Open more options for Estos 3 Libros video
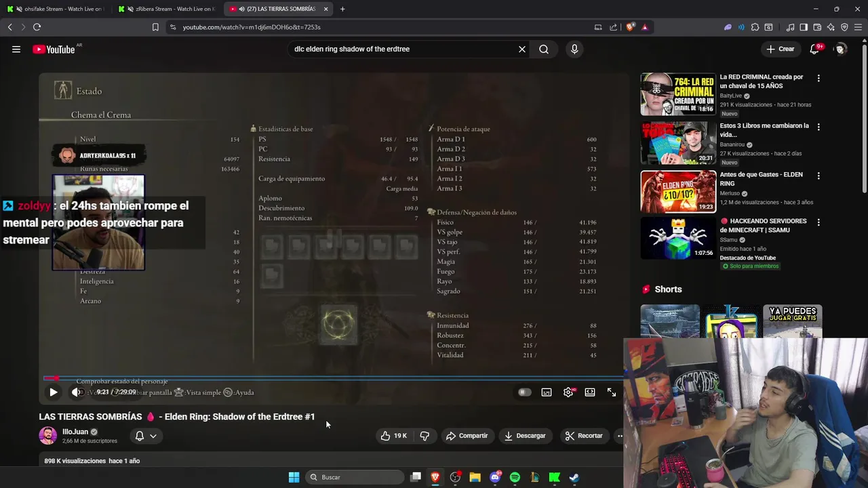The height and width of the screenshot is (488, 868). pos(818,127)
